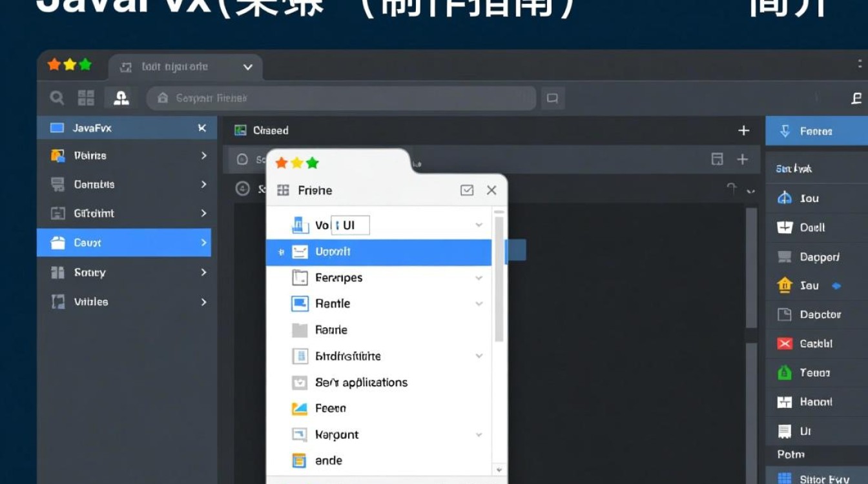Click the person account icon in the toolbar
868x484 pixels.
pos(120,97)
